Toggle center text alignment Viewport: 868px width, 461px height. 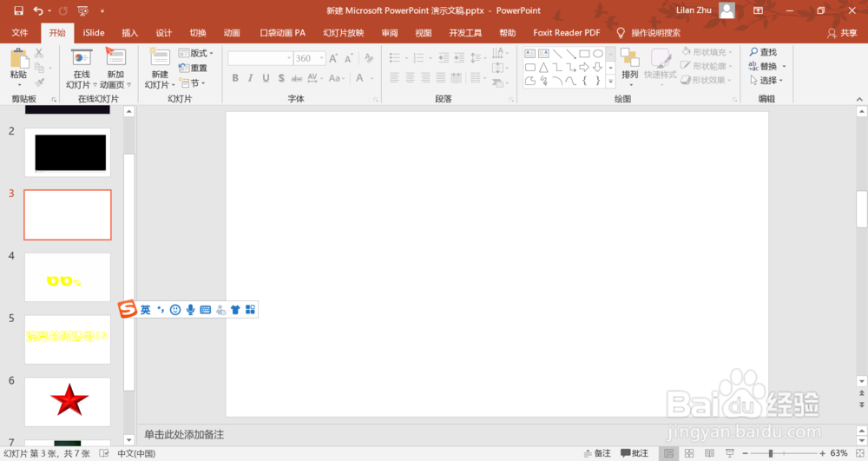pos(410,78)
